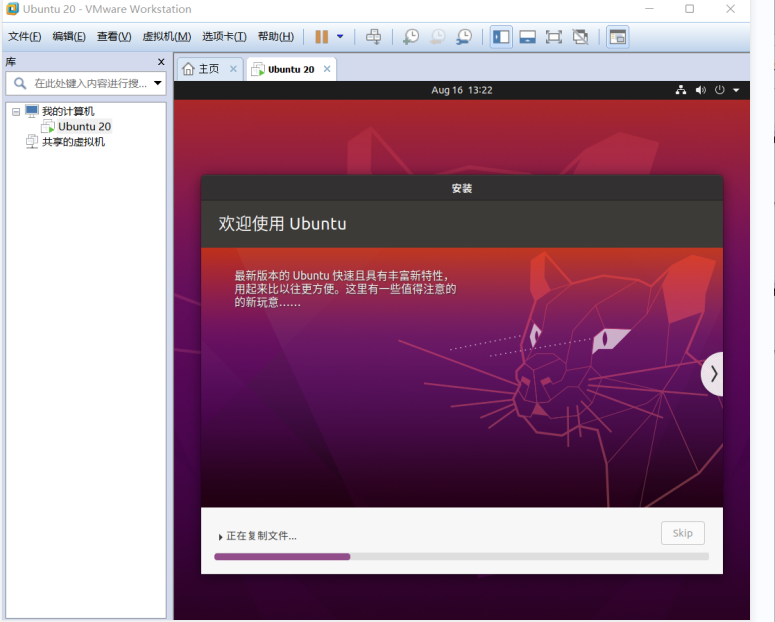This screenshot has width=775, height=622.
Task: Close the 主页 tab
Action: (233, 69)
